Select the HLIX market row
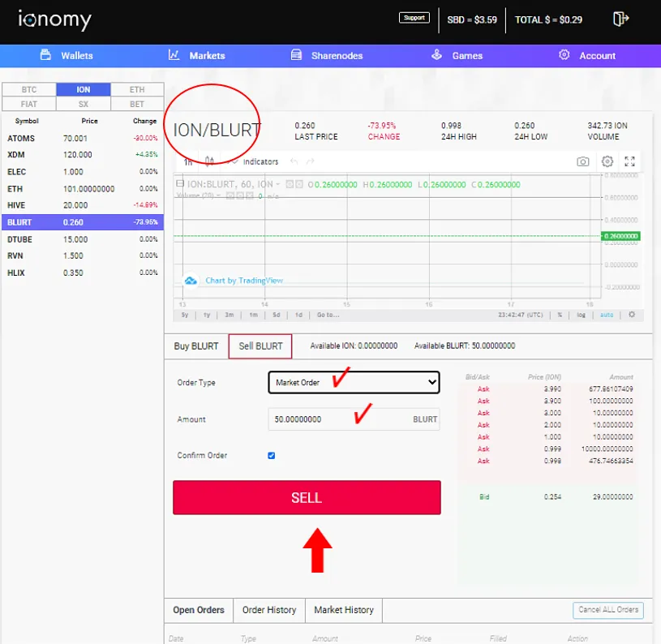Image resolution: width=661 pixels, height=644 pixels. tap(83, 273)
